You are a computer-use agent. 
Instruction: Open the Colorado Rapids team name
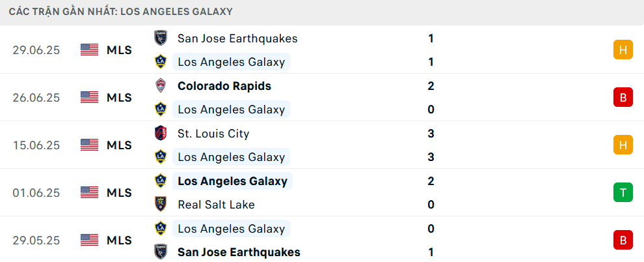click(224, 86)
